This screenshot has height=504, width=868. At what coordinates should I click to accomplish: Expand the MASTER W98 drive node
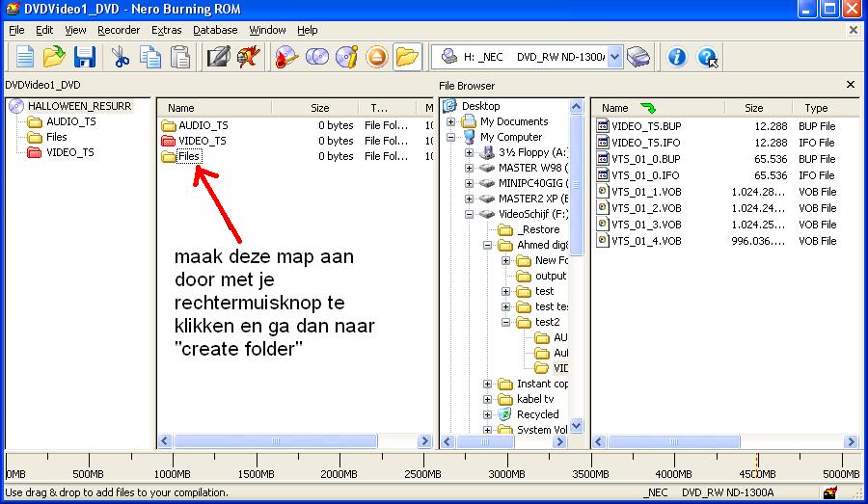(x=469, y=168)
